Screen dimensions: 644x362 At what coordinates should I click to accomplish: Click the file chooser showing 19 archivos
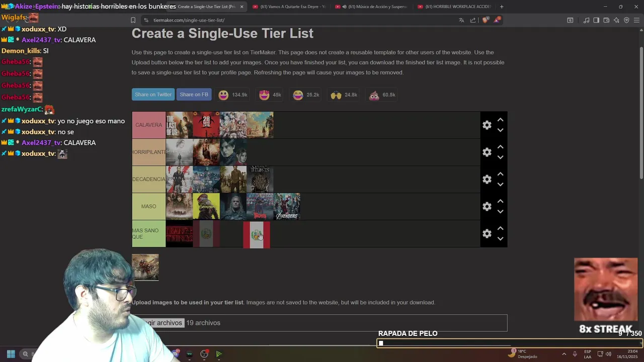pos(319,323)
